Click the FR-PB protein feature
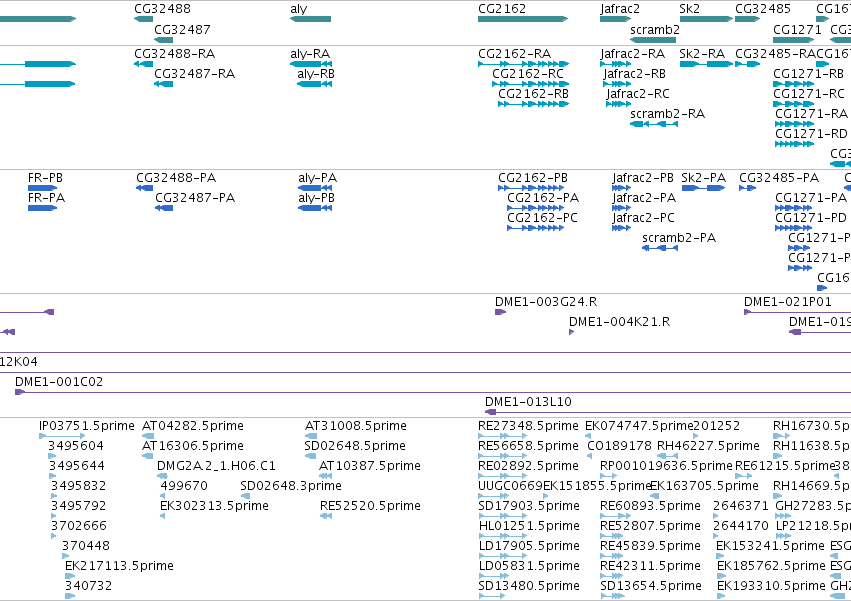The image size is (851, 601). (42, 188)
